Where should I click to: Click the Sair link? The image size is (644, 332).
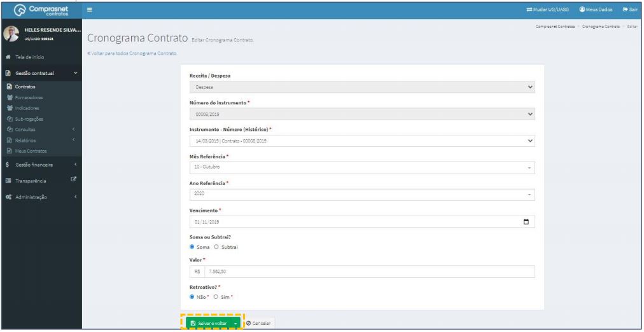tap(630, 10)
